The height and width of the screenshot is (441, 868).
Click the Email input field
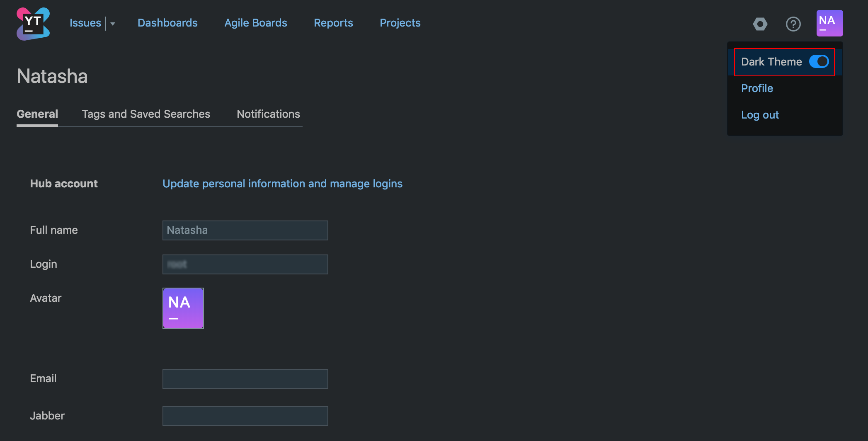(x=245, y=378)
